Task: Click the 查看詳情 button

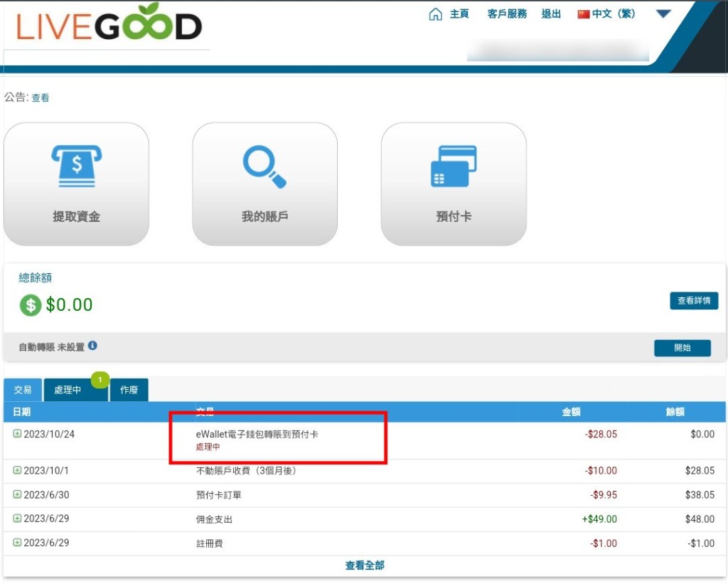Action: 693,301
